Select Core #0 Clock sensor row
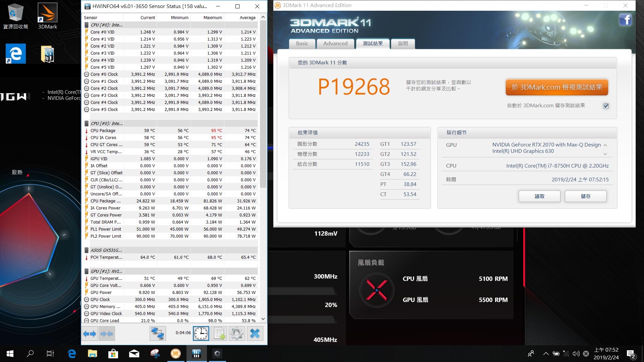 pyautogui.click(x=170, y=74)
